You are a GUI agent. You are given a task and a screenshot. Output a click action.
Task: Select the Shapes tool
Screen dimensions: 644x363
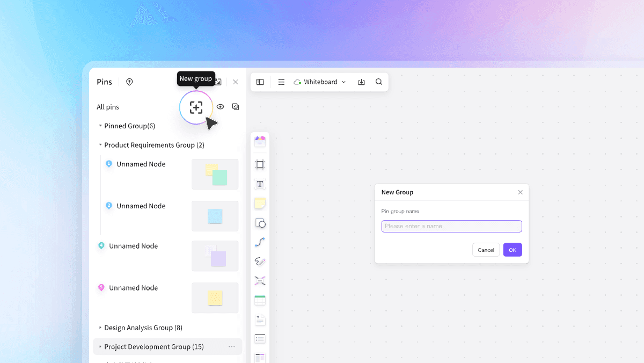click(260, 223)
